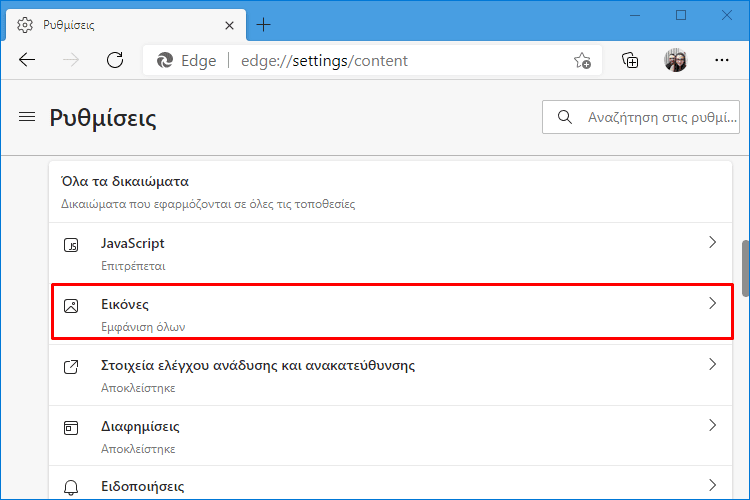Add this page to favorites star icon
The width and height of the screenshot is (750, 500).
582,61
